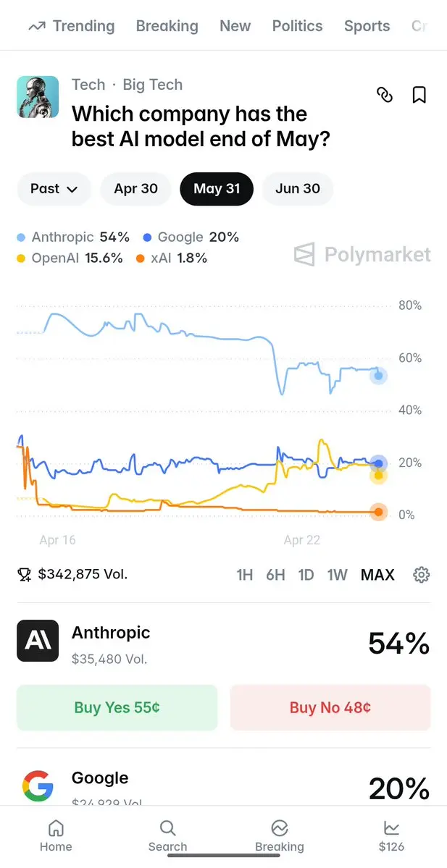Click the copy link icon
Screen dimensions: 447x868
(x=385, y=95)
